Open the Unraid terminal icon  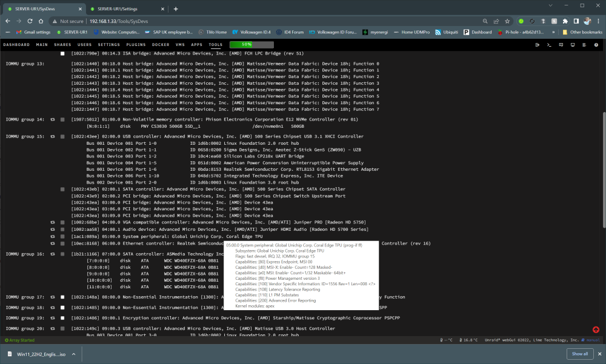click(549, 45)
